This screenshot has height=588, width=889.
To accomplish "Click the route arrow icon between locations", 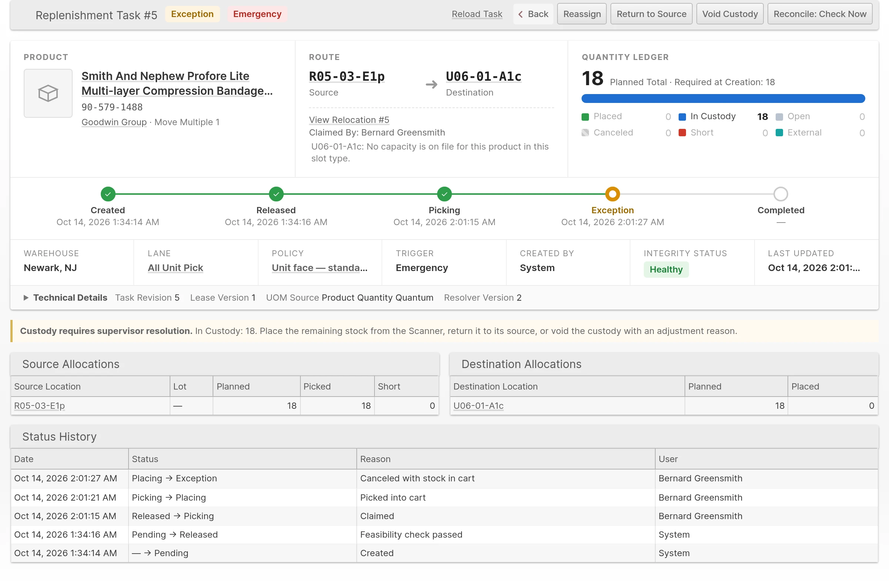I will click(432, 84).
